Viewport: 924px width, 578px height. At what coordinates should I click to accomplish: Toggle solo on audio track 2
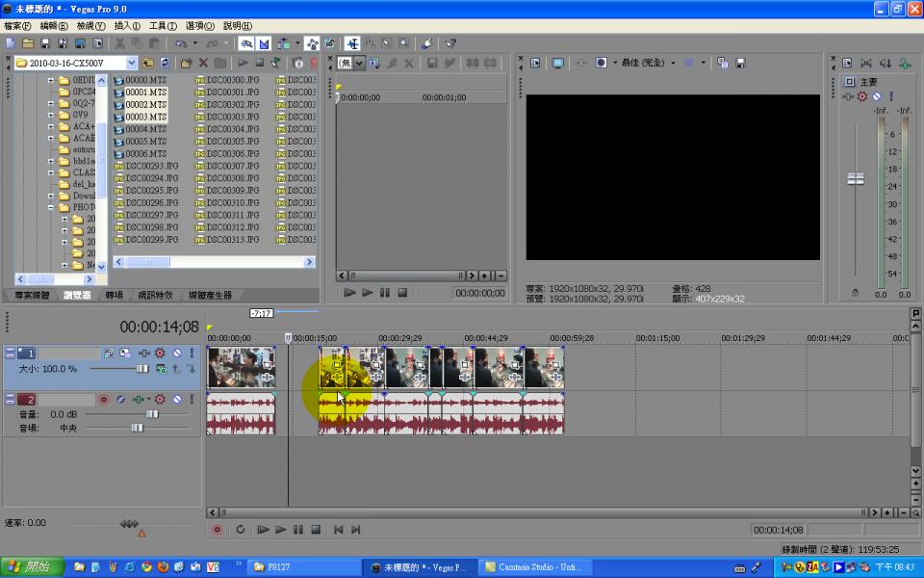pyautogui.click(x=192, y=399)
